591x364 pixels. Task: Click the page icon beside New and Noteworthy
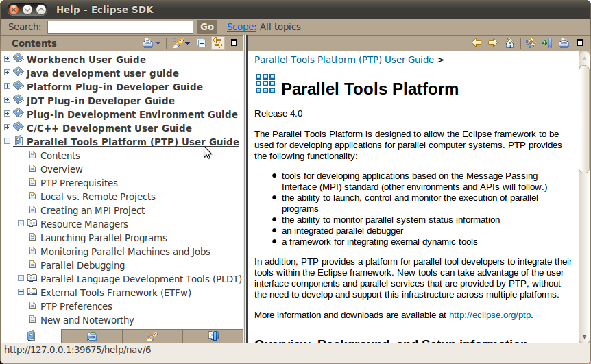33,319
